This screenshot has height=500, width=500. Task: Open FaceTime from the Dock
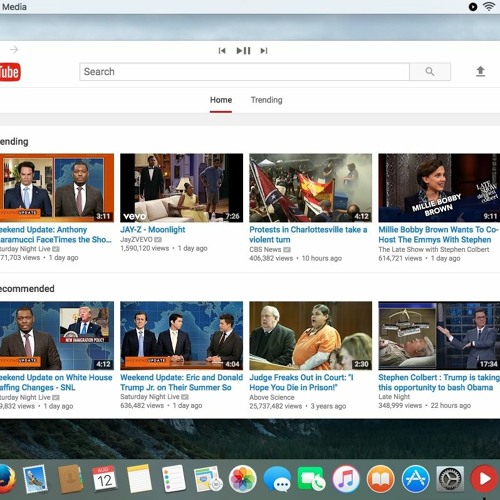312,479
